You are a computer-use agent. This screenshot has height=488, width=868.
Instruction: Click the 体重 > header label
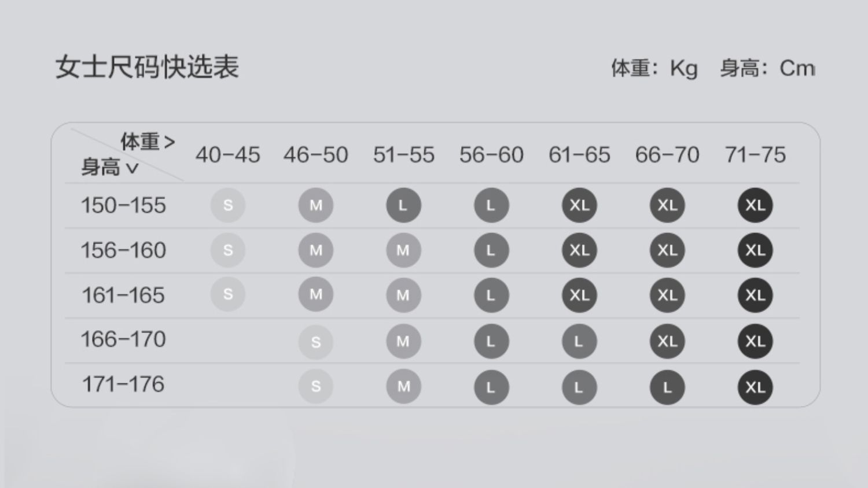147,142
